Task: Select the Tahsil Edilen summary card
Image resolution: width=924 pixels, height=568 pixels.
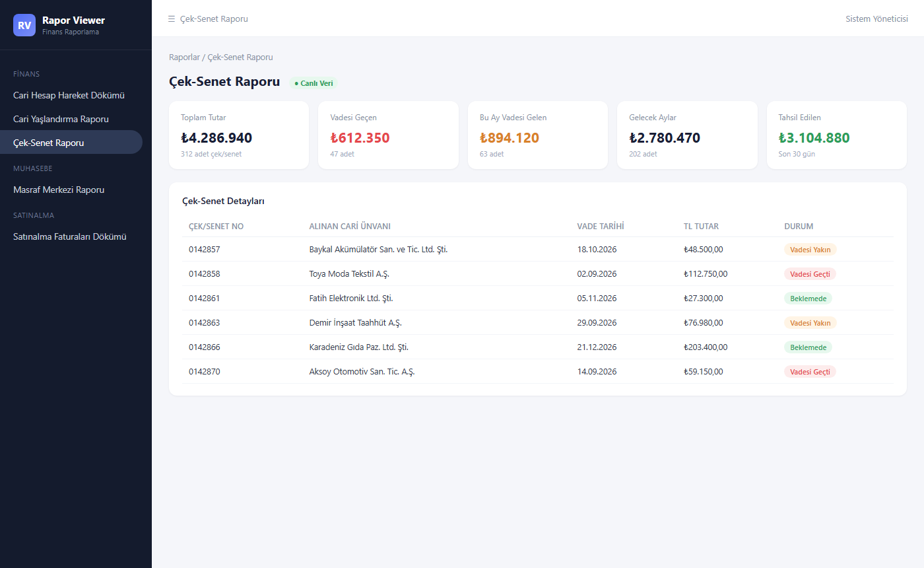Action: pyautogui.click(x=837, y=135)
